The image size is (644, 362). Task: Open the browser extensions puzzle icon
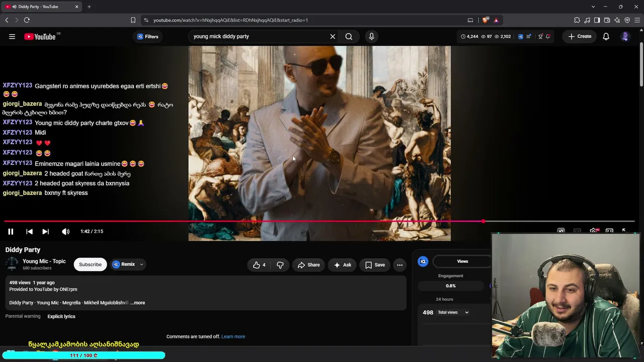(577, 20)
